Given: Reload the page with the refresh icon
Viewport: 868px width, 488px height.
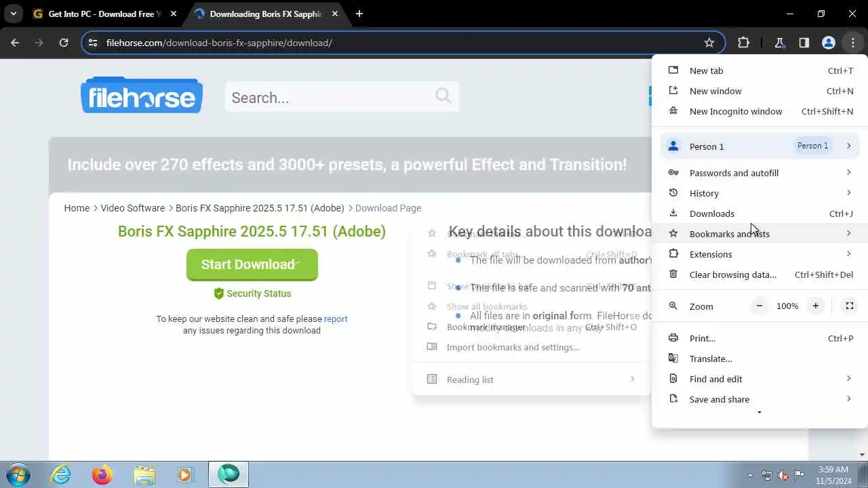Looking at the screenshot, I should (x=64, y=43).
